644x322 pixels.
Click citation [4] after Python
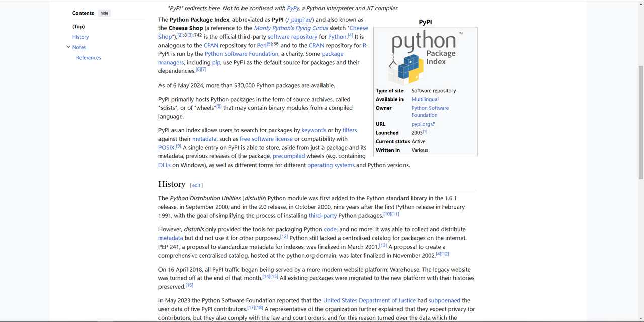(350, 35)
